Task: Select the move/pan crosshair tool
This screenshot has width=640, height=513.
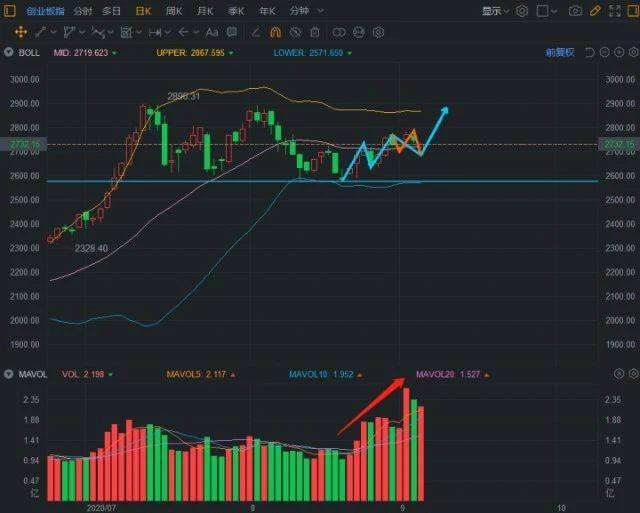Action: (x=20, y=32)
